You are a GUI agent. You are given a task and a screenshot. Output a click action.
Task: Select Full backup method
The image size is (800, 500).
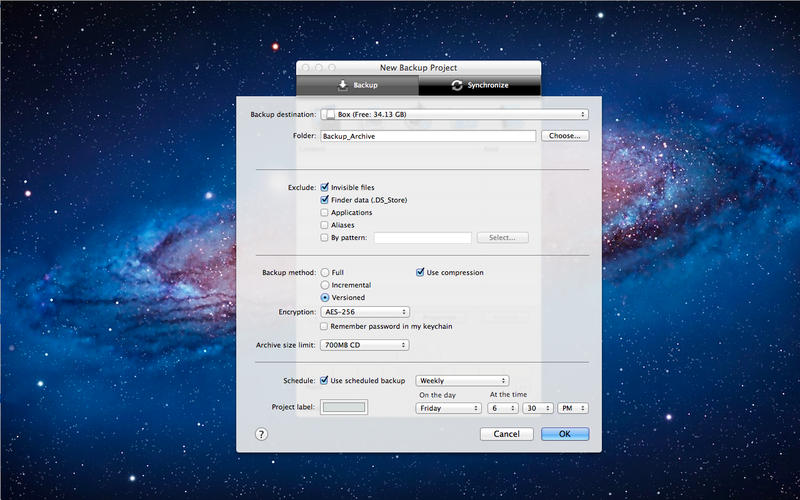pos(325,272)
